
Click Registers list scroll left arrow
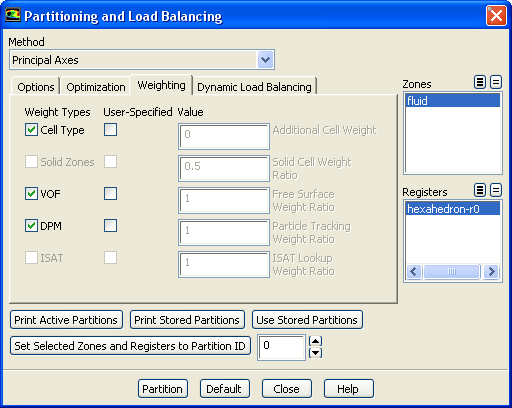coord(414,272)
